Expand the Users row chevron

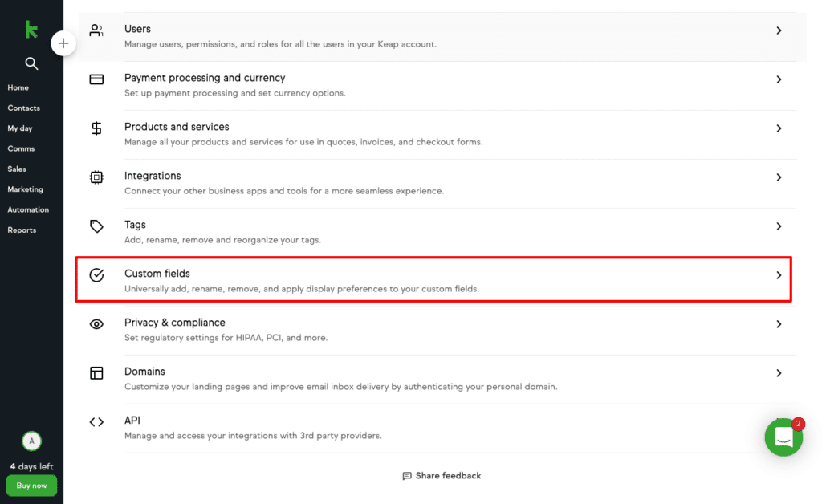coord(779,30)
